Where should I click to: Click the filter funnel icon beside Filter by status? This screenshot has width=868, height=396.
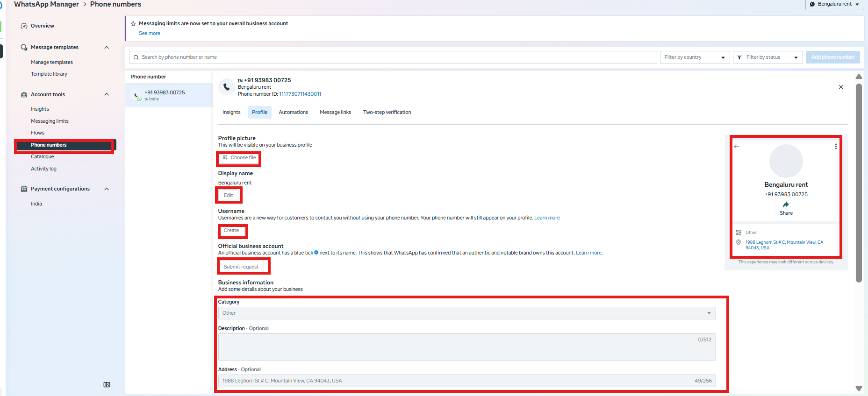coord(739,57)
